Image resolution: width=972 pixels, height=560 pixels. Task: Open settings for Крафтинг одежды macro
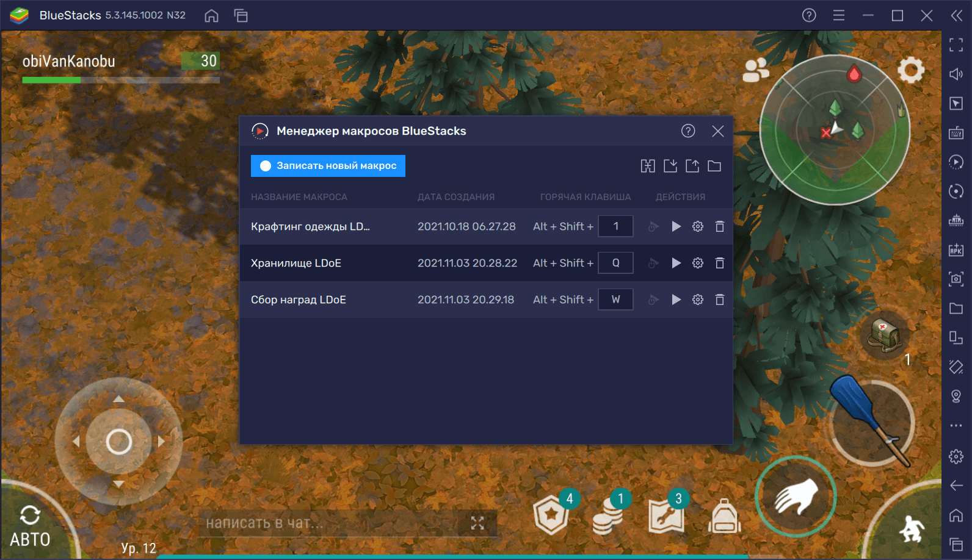pos(698,226)
